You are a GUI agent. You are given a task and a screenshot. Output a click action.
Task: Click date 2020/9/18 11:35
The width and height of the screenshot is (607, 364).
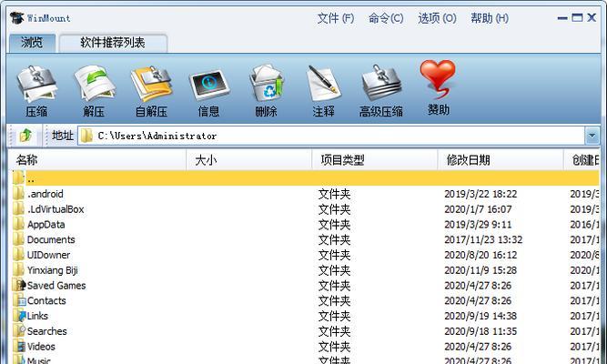(481, 331)
